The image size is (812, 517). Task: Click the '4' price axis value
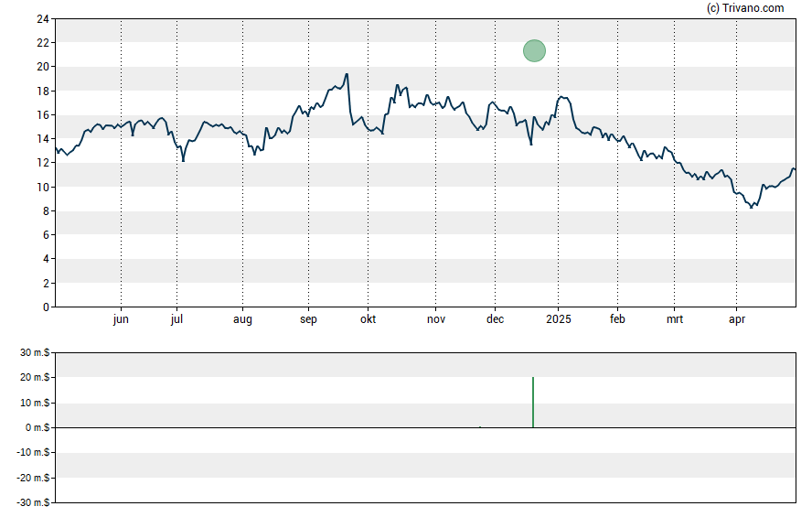click(46, 259)
